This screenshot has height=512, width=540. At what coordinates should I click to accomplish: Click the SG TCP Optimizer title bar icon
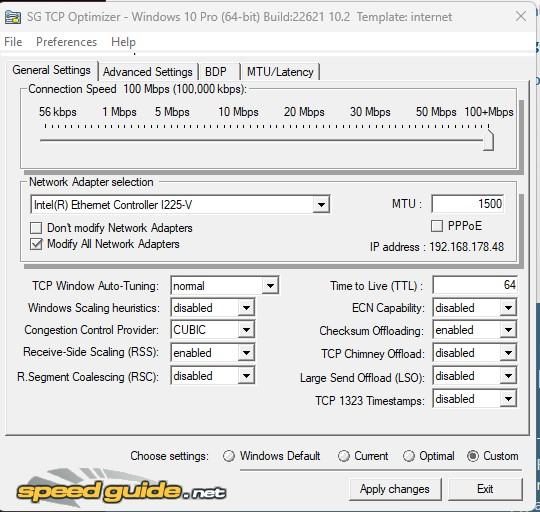[x=13, y=17]
